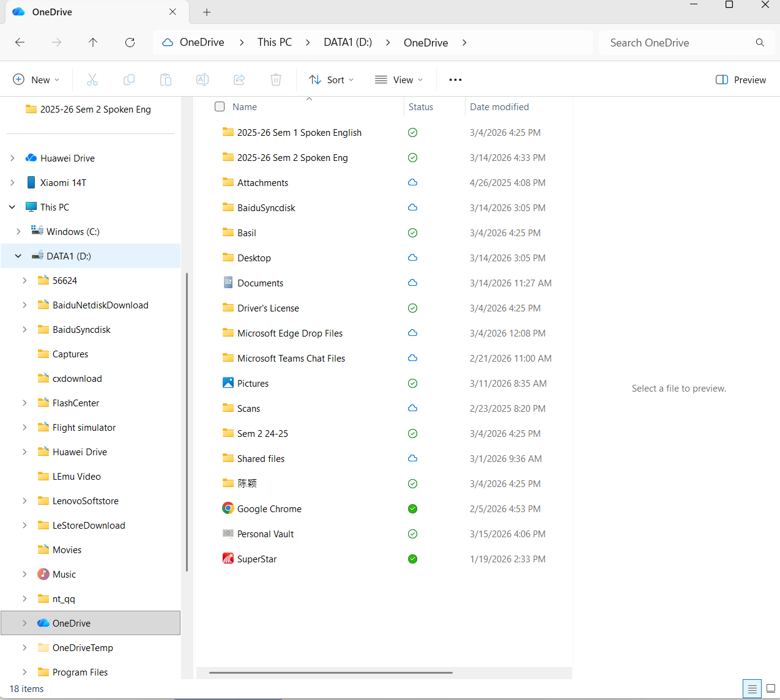Collapse the This PC tree node
This screenshot has height=700, width=780.
point(12,207)
